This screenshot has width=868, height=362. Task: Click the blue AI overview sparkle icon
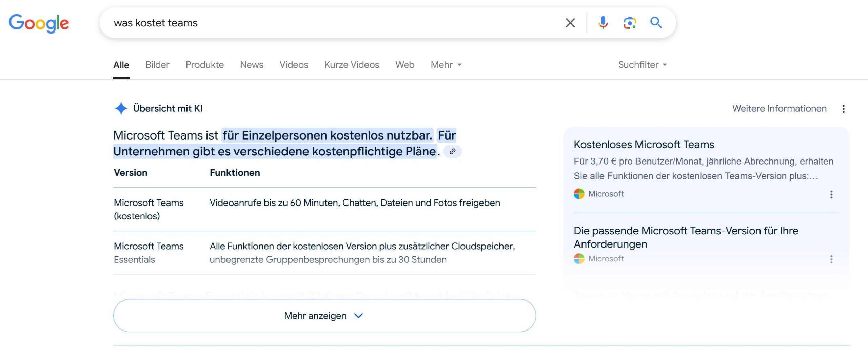point(121,108)
